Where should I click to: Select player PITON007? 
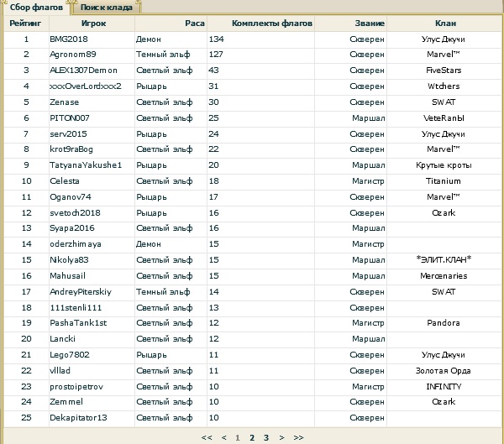[70, 118]
